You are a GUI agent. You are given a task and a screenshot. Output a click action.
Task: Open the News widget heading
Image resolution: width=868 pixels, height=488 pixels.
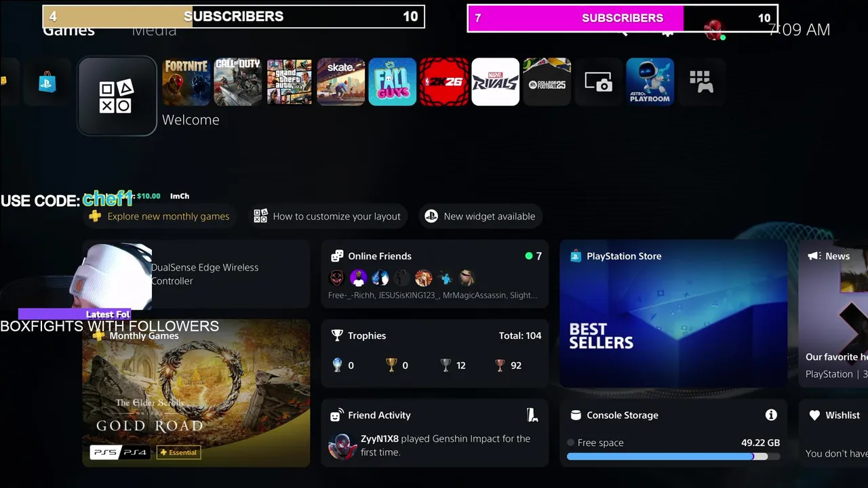click(x=837, y=256)
